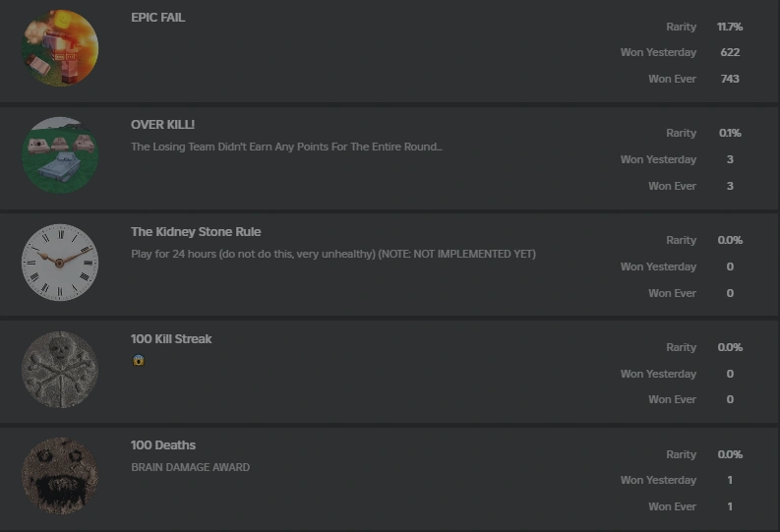The height and width of the screenshot is (532, 780).
Task: Open the EPIC FAIL badge title
Action: pos(157,18)
